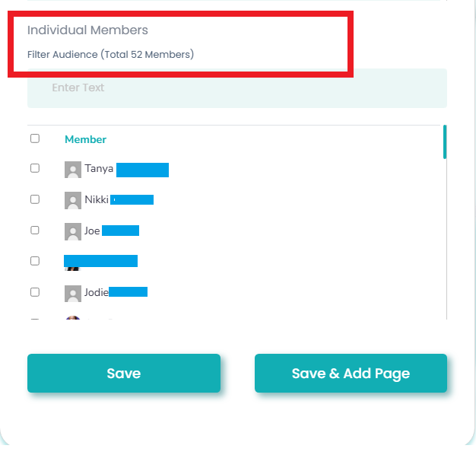This screenshot has width=476, height=455.
Task: Select the Tanya member name
Action: coord(99,169)
